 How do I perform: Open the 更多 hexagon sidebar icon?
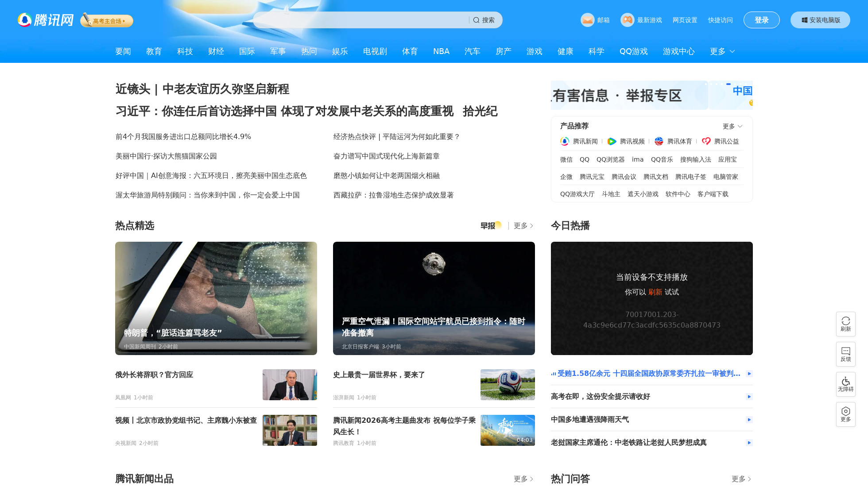pos(845,414)
